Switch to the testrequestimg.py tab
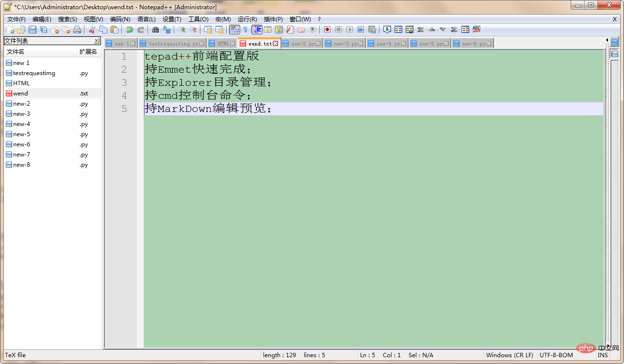The image size is (624, 364). coord(173,44)
